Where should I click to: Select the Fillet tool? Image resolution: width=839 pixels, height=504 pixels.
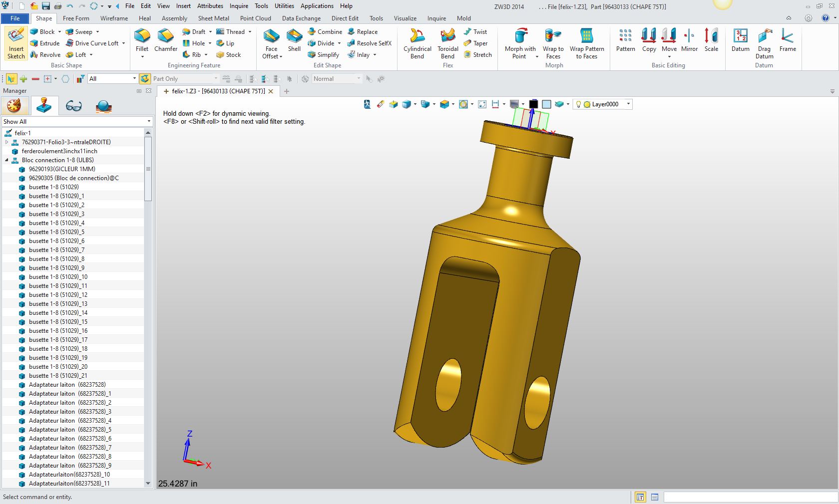(x=142, y=40)
